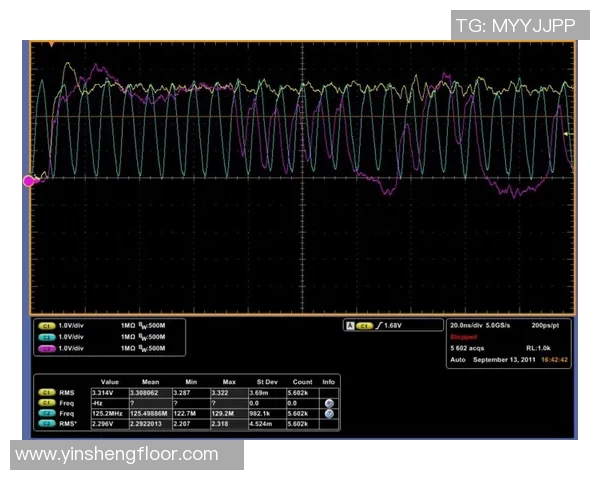
Task: Select the cyan C3 channel badge
Action: click(x=46, y=337)
